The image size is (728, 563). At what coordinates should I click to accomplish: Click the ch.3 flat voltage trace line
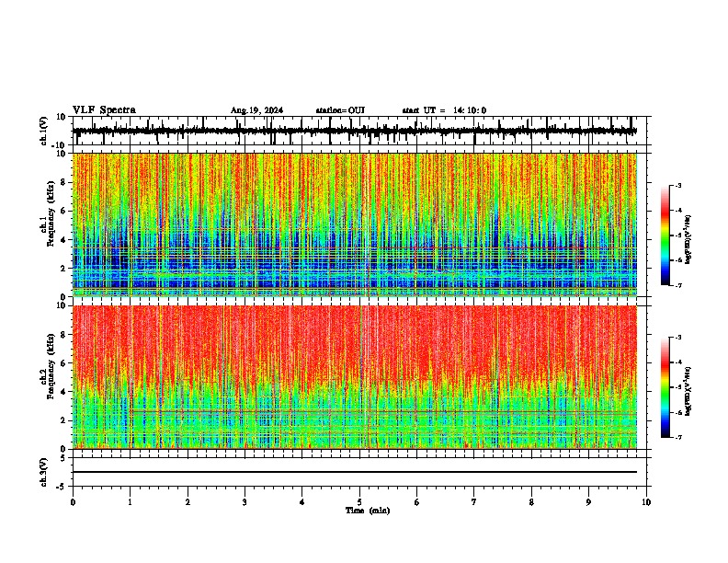355,472
